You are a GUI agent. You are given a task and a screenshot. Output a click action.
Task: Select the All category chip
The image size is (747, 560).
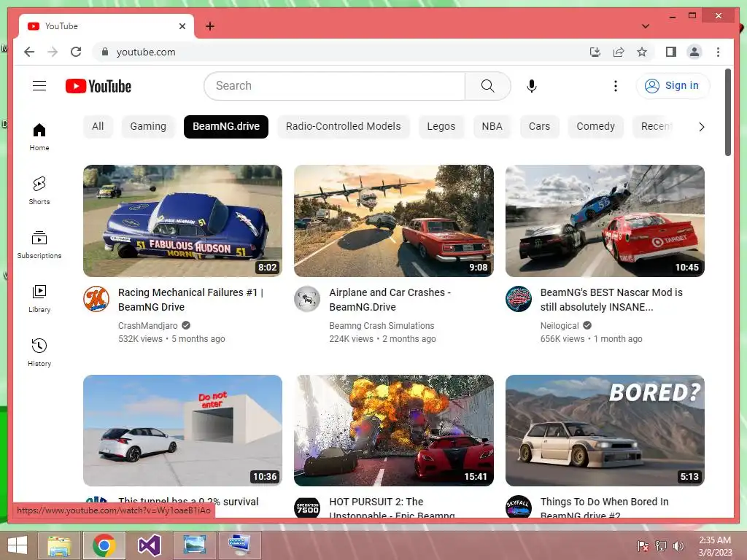tap(98, 126)
